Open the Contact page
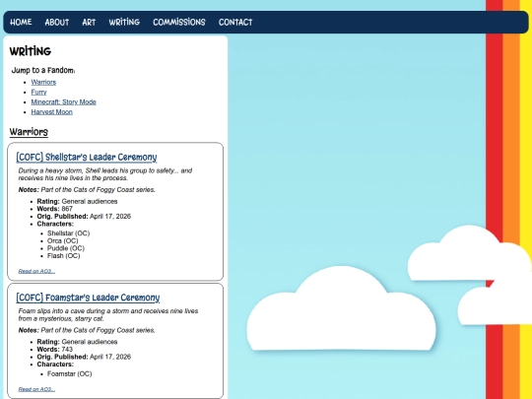 point(235,22)
